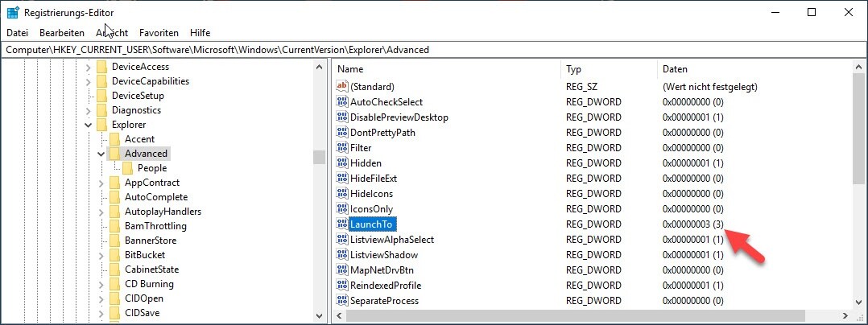Sort values by the Name column header
The image size is (868, 325).
[447, 69]
